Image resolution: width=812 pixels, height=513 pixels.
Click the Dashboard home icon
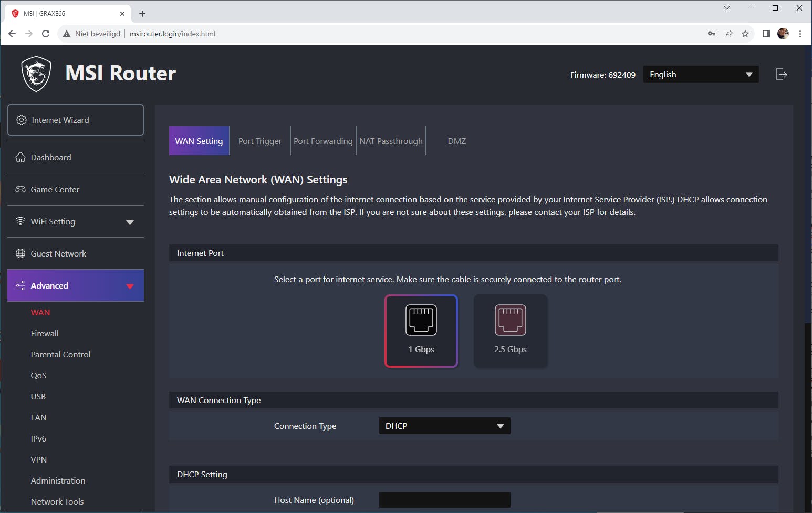(20, 157)
